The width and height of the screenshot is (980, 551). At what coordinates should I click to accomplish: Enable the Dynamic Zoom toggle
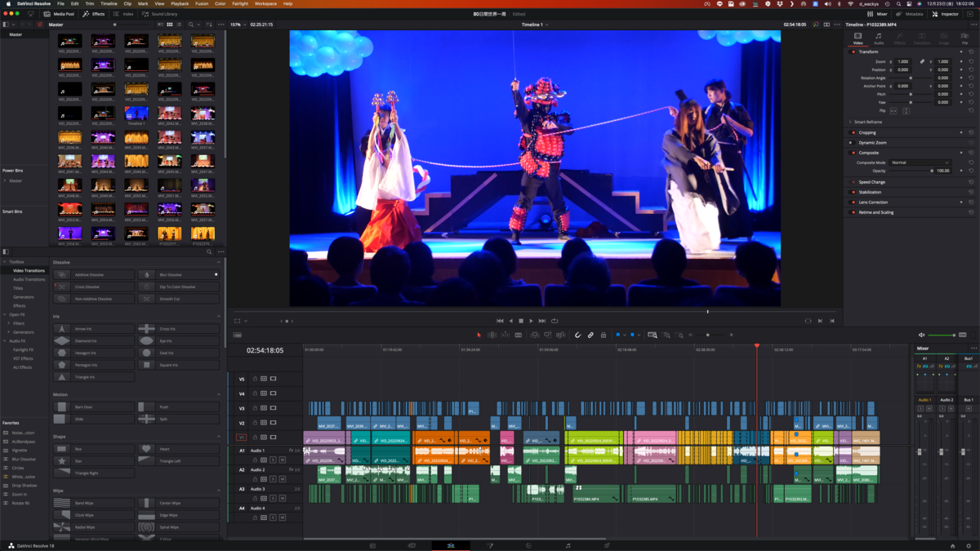853,142
